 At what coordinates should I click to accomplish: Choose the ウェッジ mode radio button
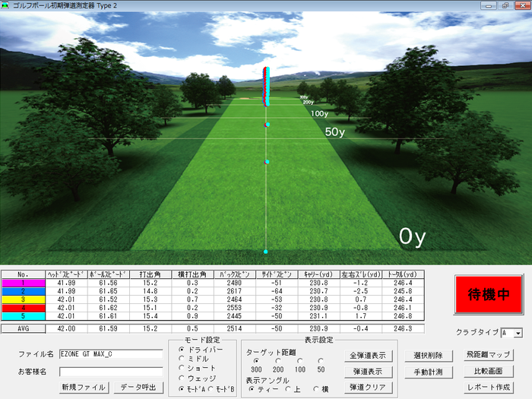coord(181,378)
